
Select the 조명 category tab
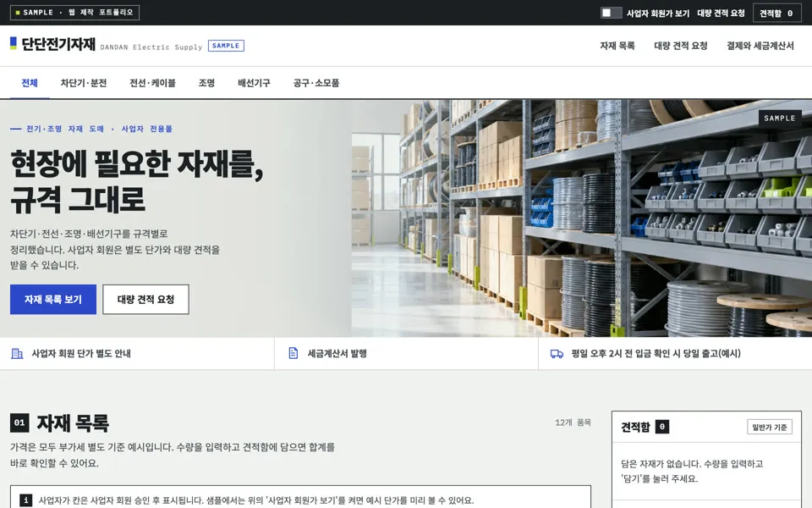click(206, 83)
